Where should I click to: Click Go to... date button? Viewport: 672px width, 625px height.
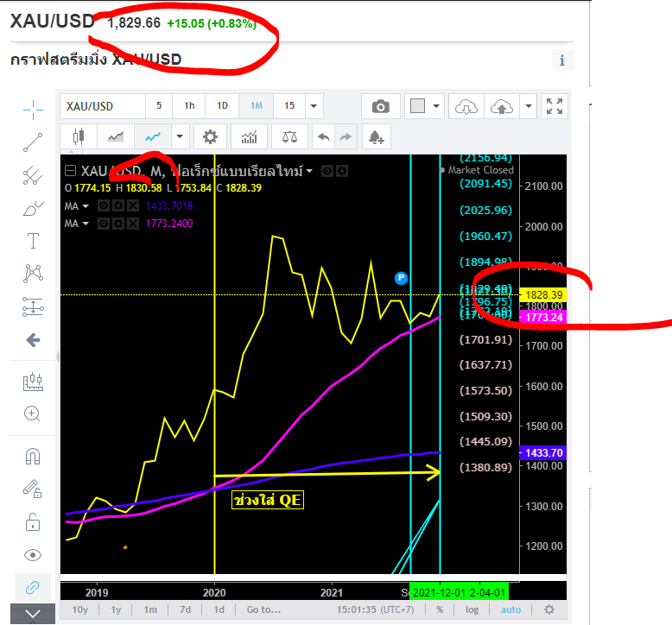click(x=263, y=609)
